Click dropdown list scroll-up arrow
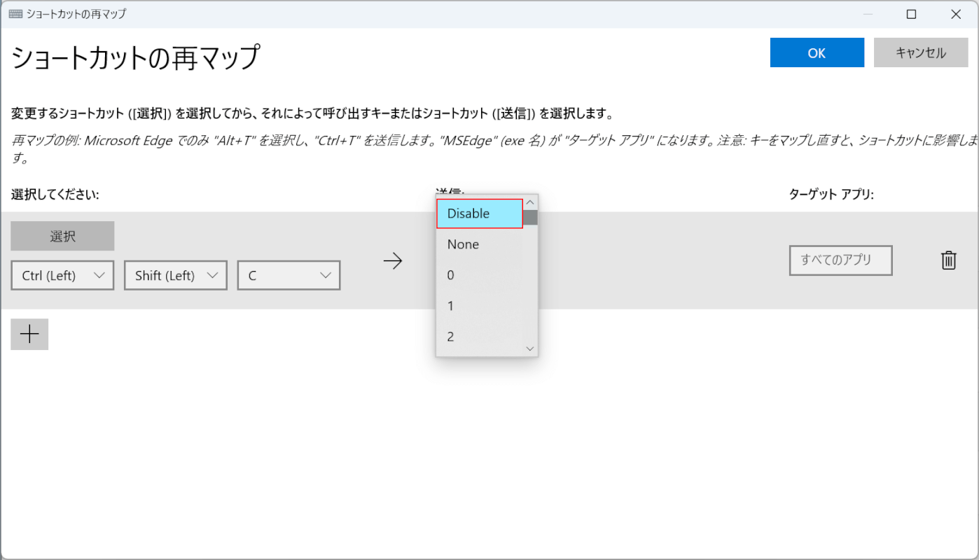This screenshot has width=979, height=560. (x=530, y=202)
